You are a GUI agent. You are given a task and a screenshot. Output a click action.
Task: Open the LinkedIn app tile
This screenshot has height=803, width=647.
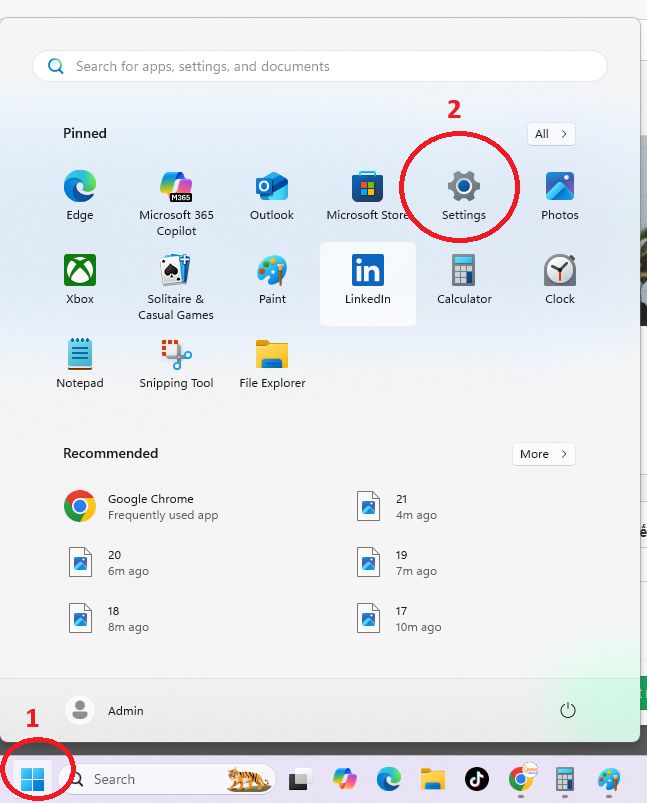point(368,283)
